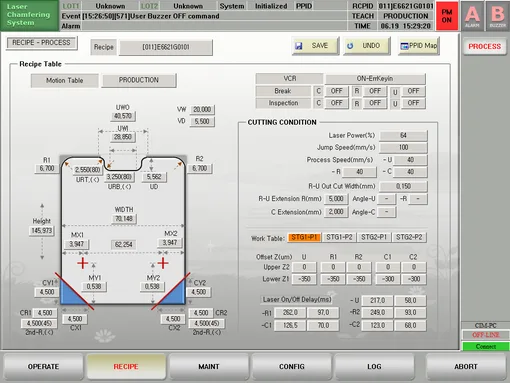
Task: Toggle Inspection C OFF button
Action: click(x=336, y=103)
